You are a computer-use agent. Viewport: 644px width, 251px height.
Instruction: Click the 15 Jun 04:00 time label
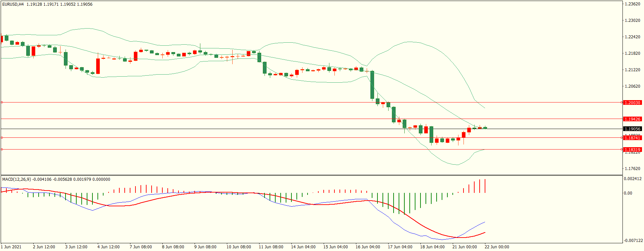point(335,247)
